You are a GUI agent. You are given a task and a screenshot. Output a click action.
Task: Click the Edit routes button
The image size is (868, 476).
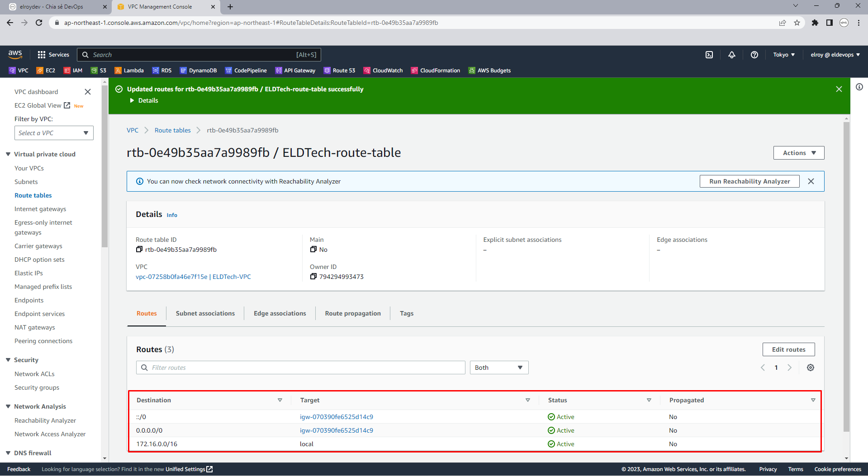(x=788, y=349)
